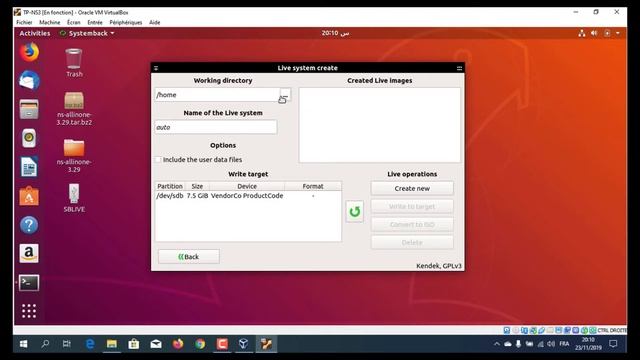Open the Windows Start menu
Viewport: 640px width, 360px height.
pyautogui.click(x=24, y=344)
